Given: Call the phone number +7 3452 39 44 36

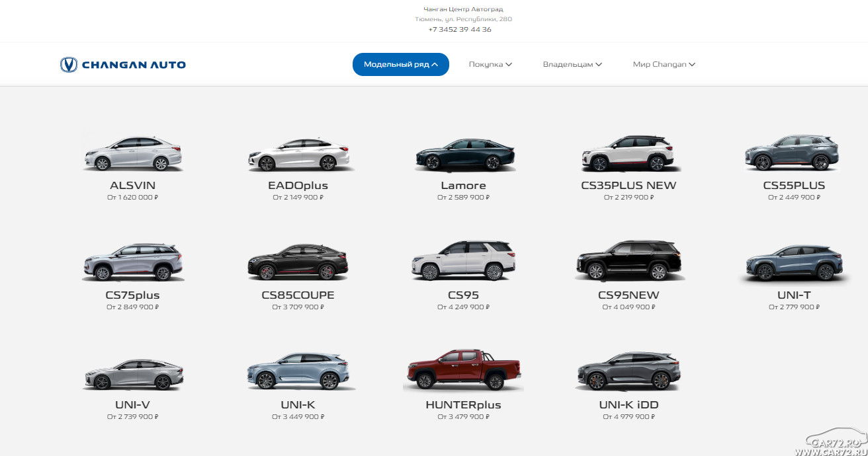Looking at the screenshot, I should 460,29.
